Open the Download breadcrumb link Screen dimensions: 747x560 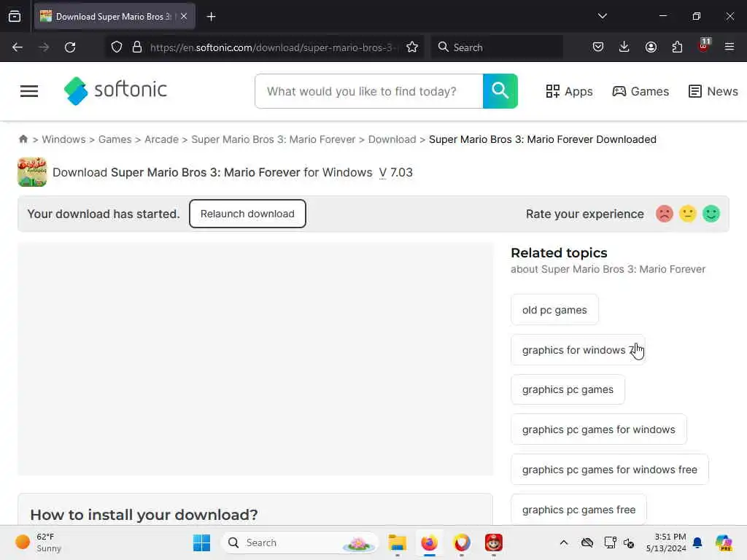[x=392, y=139]
